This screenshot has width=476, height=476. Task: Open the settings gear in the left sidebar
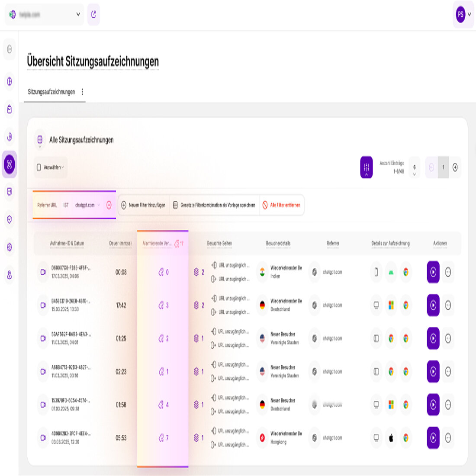click(x=9, y=243)
